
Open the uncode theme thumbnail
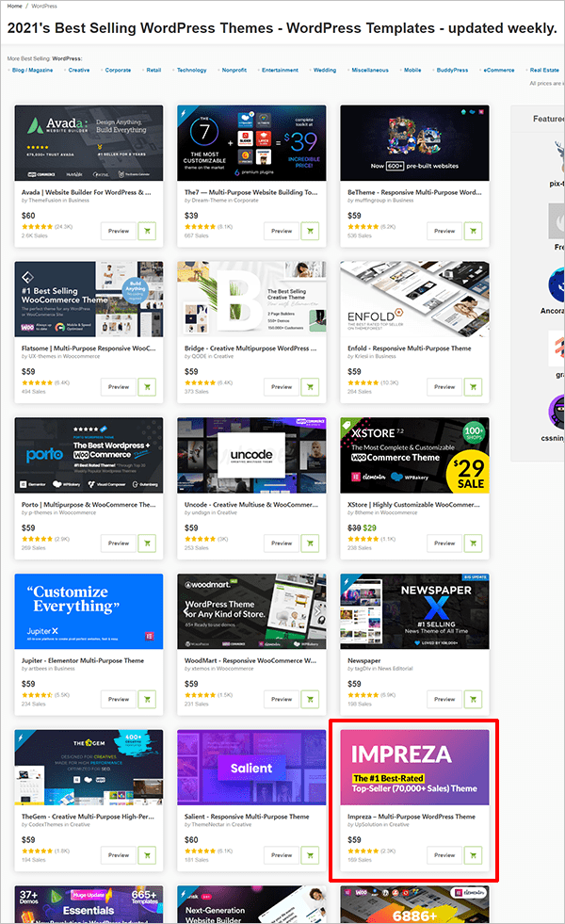[x=251, y=456]
